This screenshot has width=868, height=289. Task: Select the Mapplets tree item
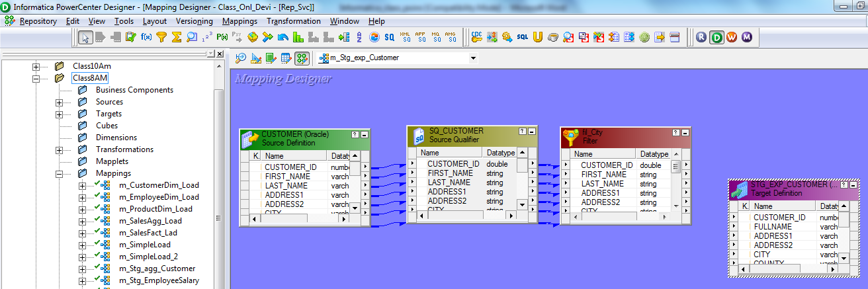(112, 161)
